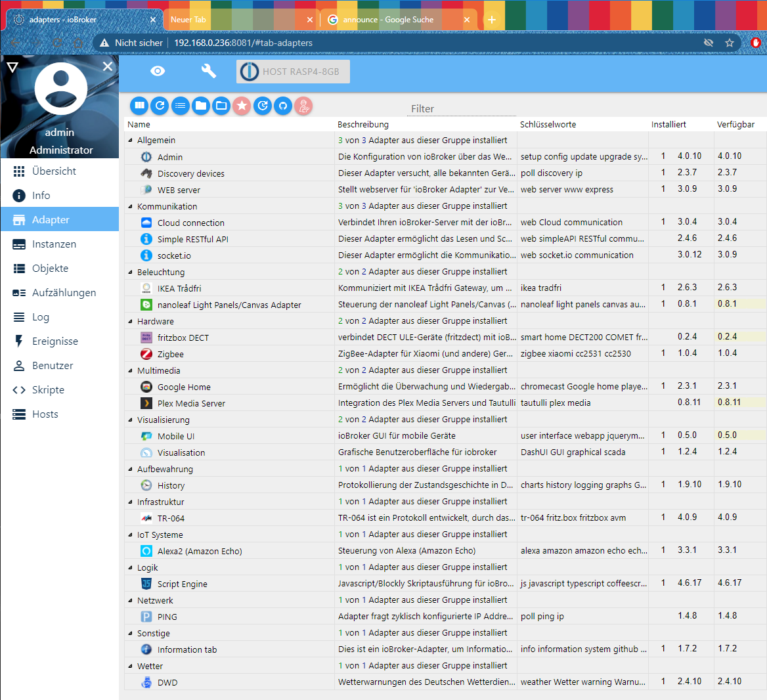Collapse all groups with filled folder icon
The width and height of the screenshot is (767, 700).
coord(201,106)
